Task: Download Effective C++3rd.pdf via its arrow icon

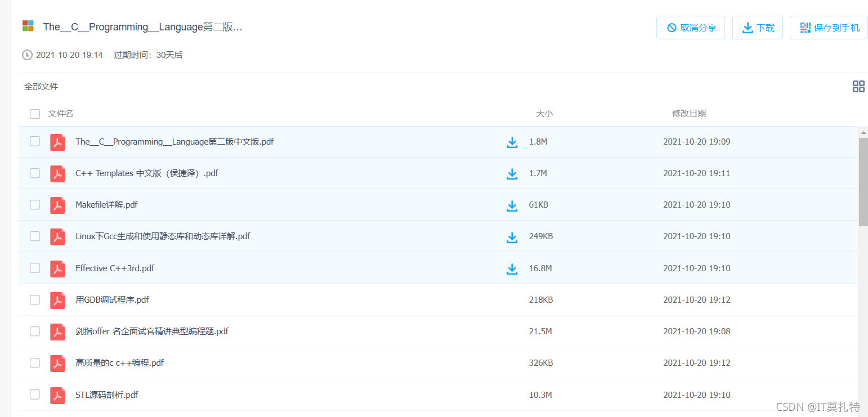Action: [x=512, y=269]
